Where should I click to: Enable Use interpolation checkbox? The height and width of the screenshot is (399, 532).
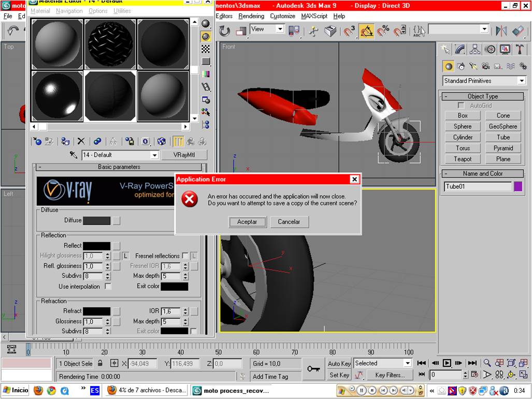tap(108, 287)
